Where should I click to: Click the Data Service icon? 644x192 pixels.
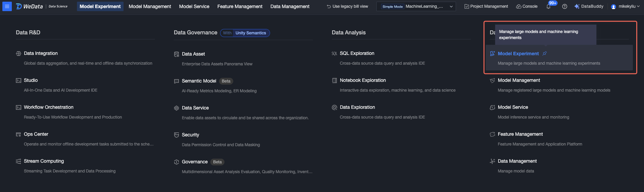[176, 108]
